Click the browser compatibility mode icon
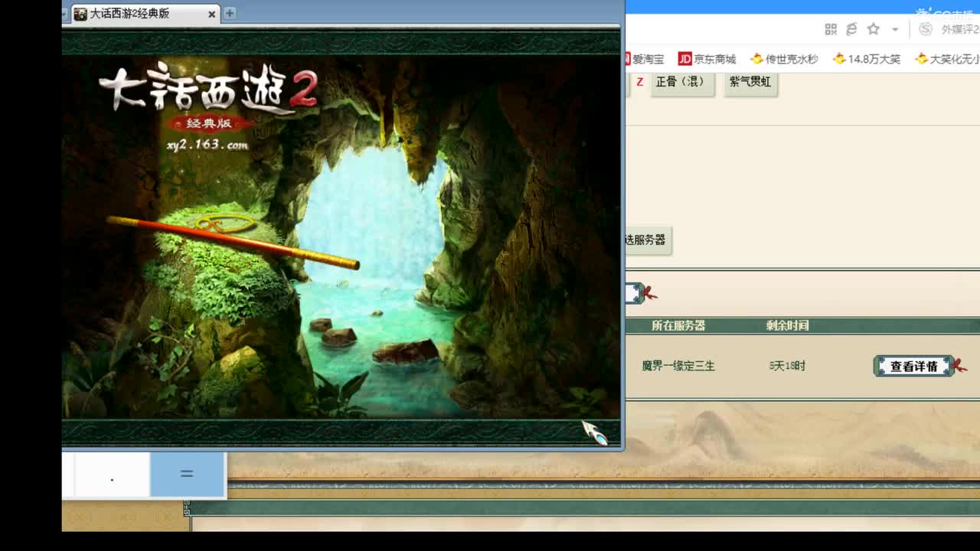The image size is (980, 551). pos(851,29)
